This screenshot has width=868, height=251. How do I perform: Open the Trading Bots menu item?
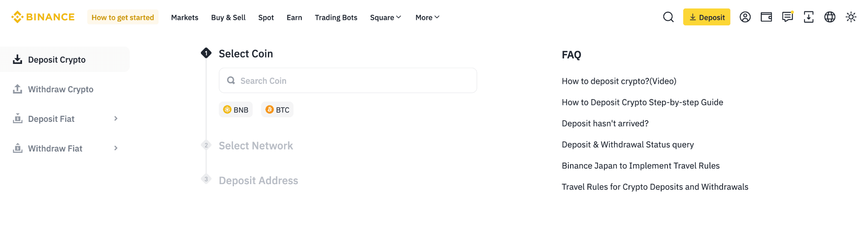(336, 17)
